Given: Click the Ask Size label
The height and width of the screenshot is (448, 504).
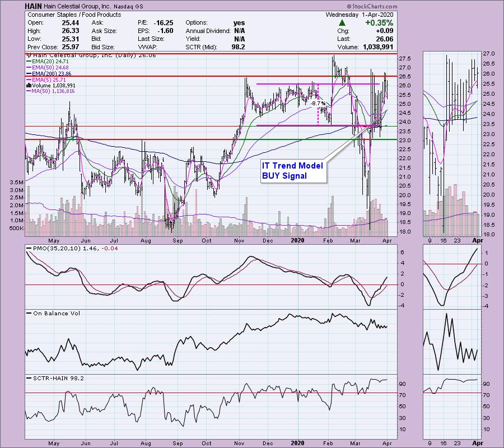Looking at the screenshot, I should pyautogui.click(x=104, y=31).
